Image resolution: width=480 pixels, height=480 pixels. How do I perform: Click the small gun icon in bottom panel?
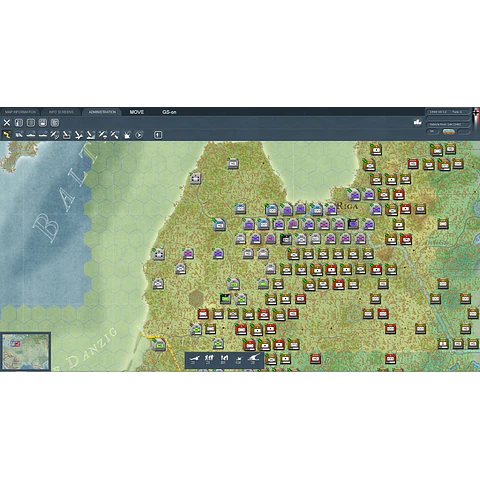239,360
